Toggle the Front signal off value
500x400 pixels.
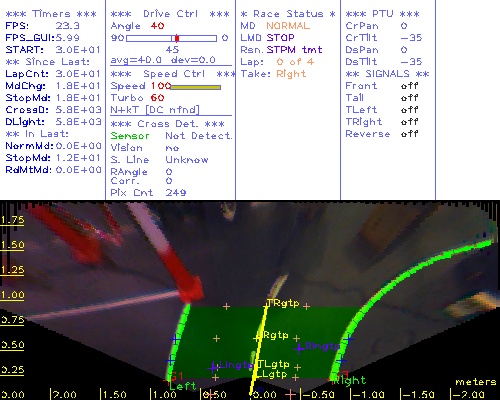[x=409, y=86]
